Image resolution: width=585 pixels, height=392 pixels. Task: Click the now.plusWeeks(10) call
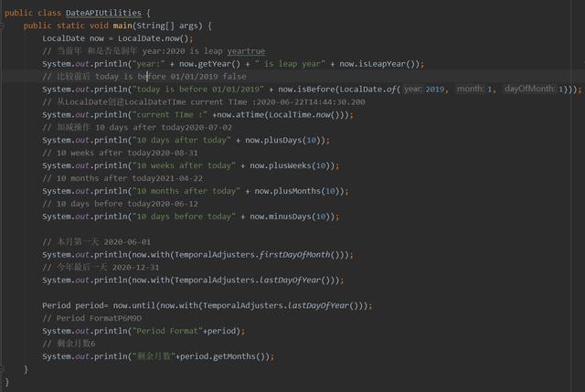pos(292,165)
